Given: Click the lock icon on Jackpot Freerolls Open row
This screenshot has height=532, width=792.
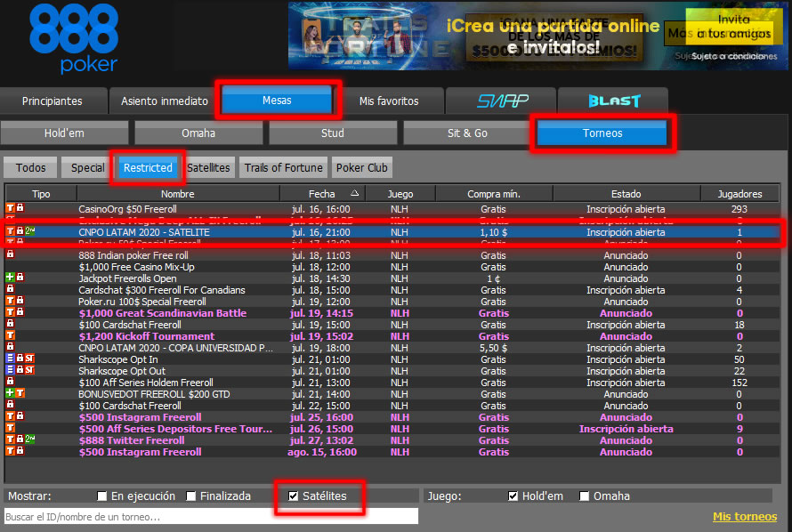Looking at the screenshot, I should tap(20, 278).
